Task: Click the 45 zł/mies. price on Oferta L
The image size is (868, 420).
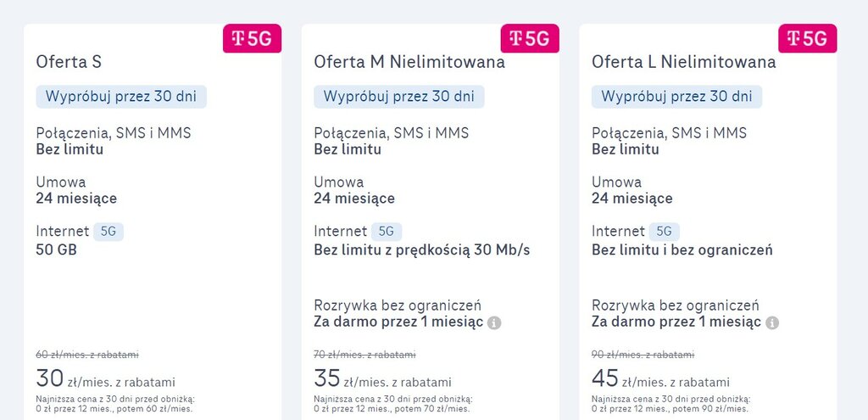Action: pos(660,378)
